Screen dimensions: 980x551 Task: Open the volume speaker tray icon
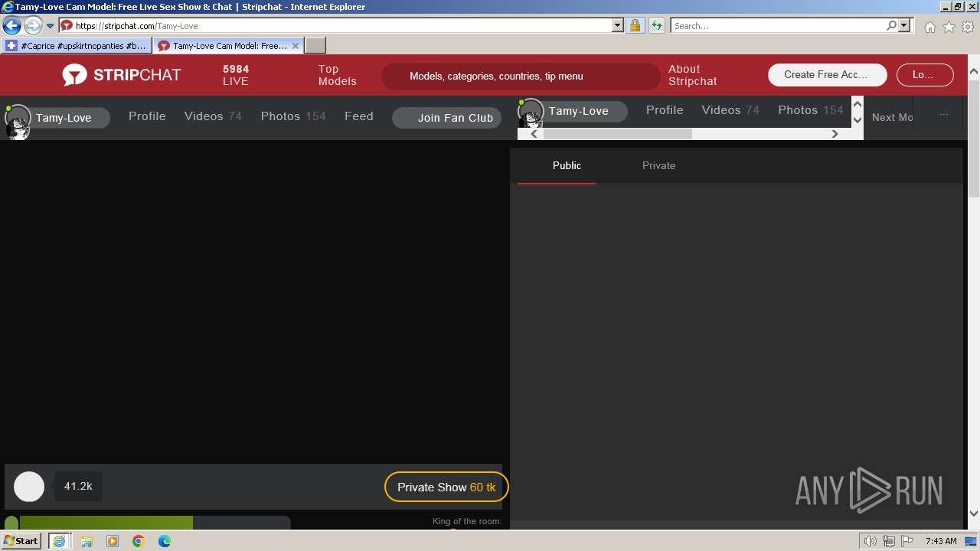coord(871,541)
